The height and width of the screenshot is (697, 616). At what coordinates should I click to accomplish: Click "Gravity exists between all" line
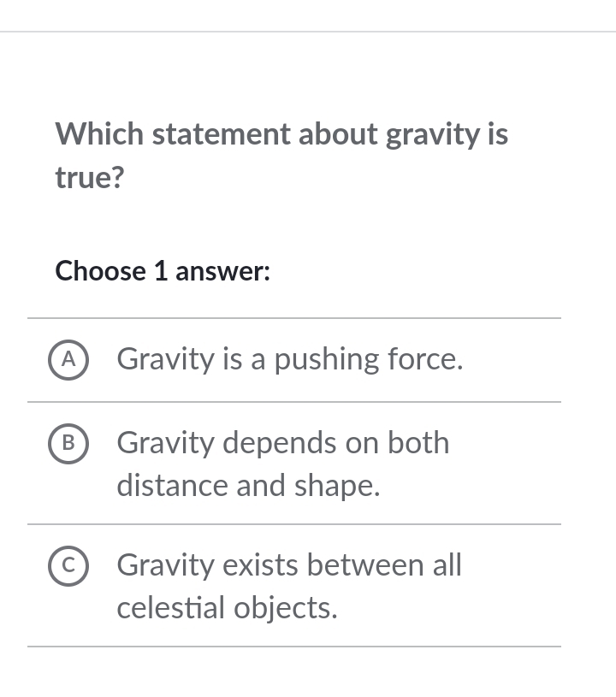(288, 565)
